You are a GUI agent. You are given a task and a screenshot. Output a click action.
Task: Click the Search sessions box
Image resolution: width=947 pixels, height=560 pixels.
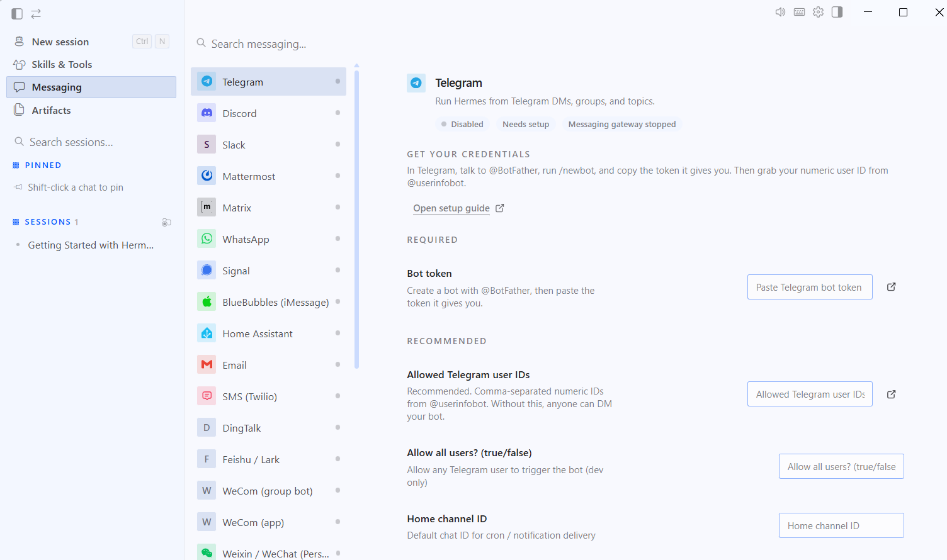coord(91,142)
